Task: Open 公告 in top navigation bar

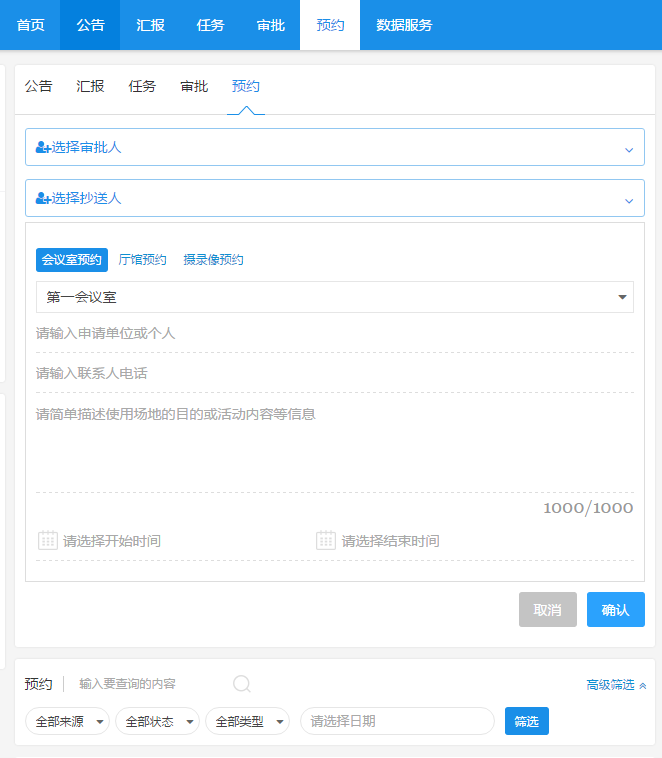Action: pos(90,25)
